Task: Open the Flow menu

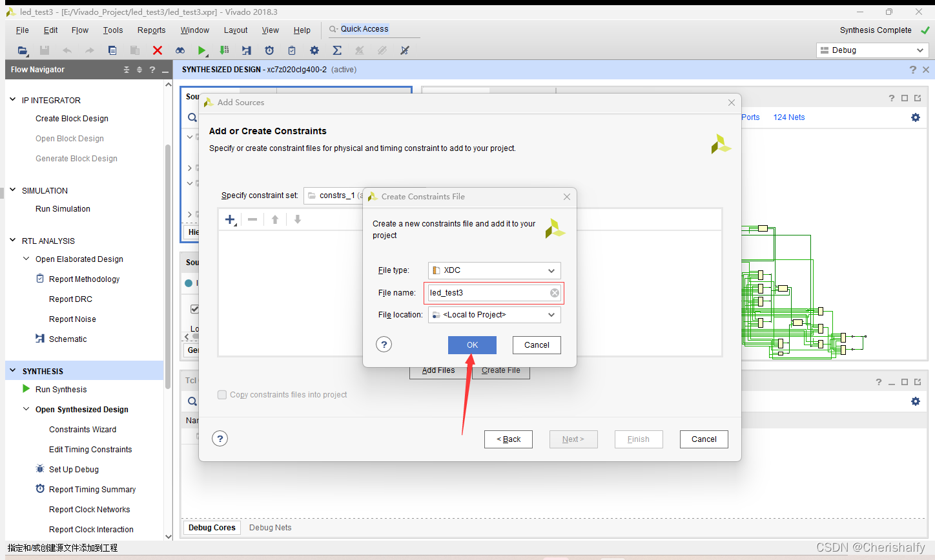Action: click(x=80, y=30)
